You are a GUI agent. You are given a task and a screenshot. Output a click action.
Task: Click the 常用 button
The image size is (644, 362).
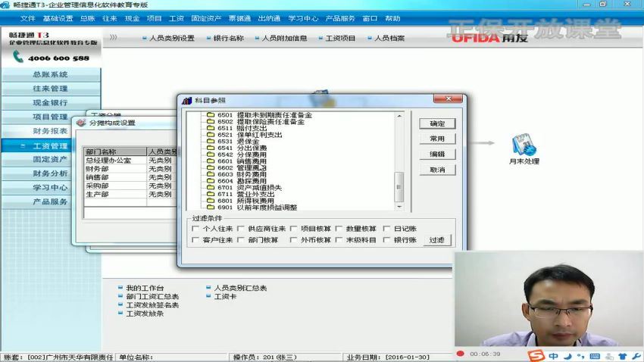click(x=437, y=139)
